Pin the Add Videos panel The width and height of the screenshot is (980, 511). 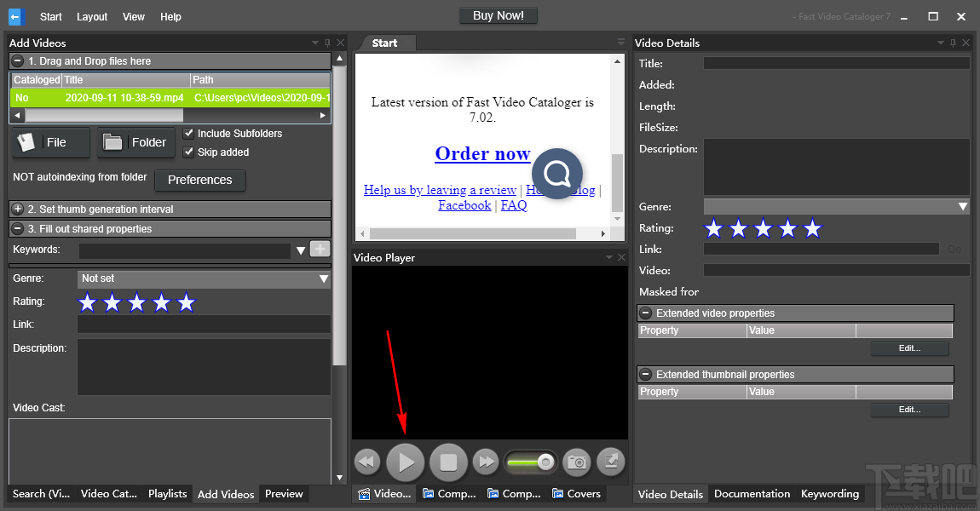[326, 42]
